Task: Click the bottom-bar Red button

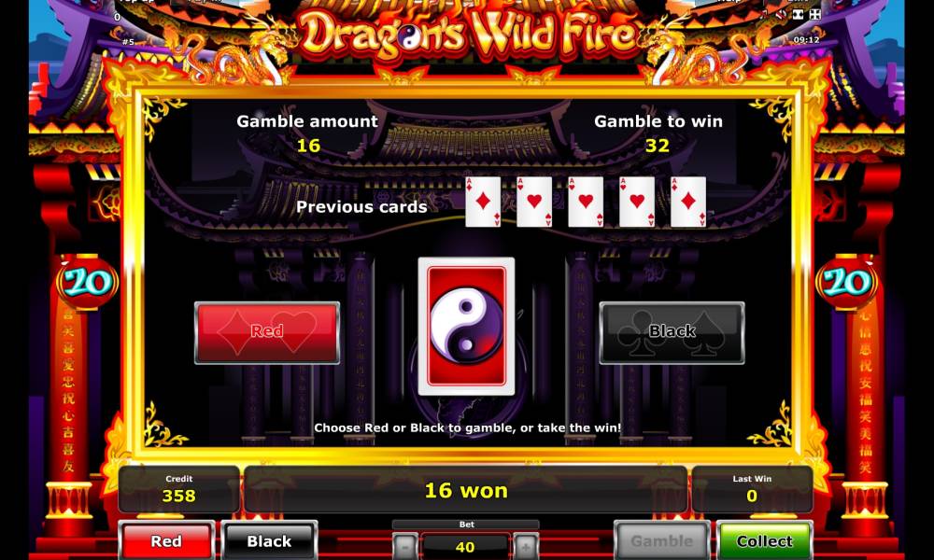Action: pos(166,540)
